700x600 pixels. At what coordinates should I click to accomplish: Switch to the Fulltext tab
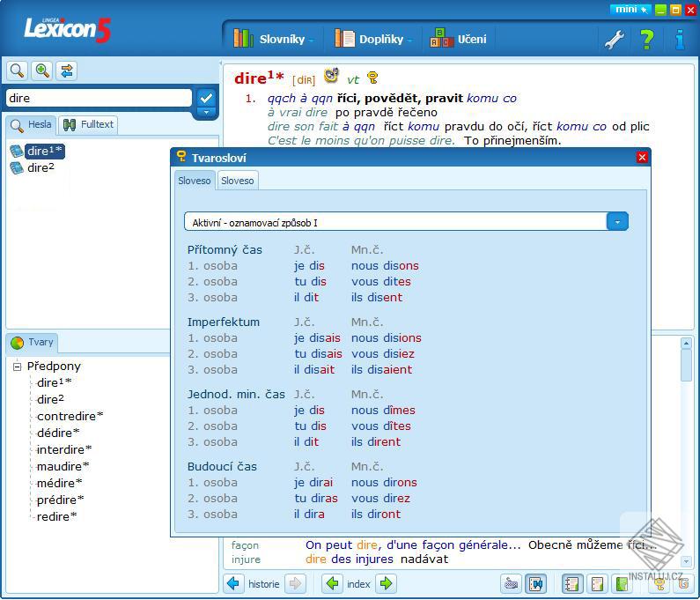click(x=88, y=124)
